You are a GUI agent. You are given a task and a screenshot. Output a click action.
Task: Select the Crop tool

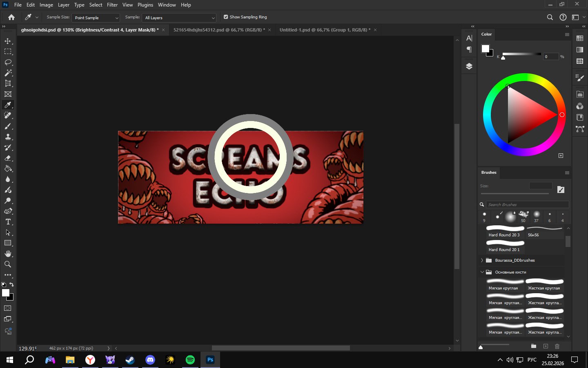pos(8,83)
